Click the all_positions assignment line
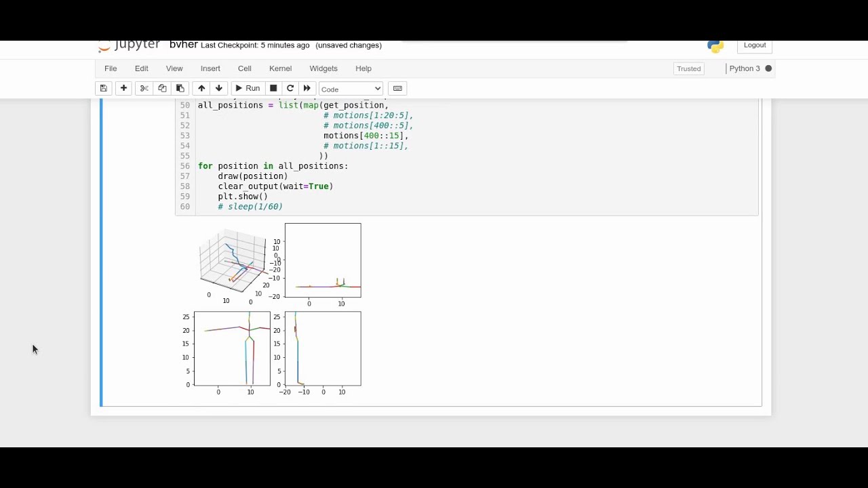Image resolution: width=868 pixels, height=488 pixels. [293, 105]
